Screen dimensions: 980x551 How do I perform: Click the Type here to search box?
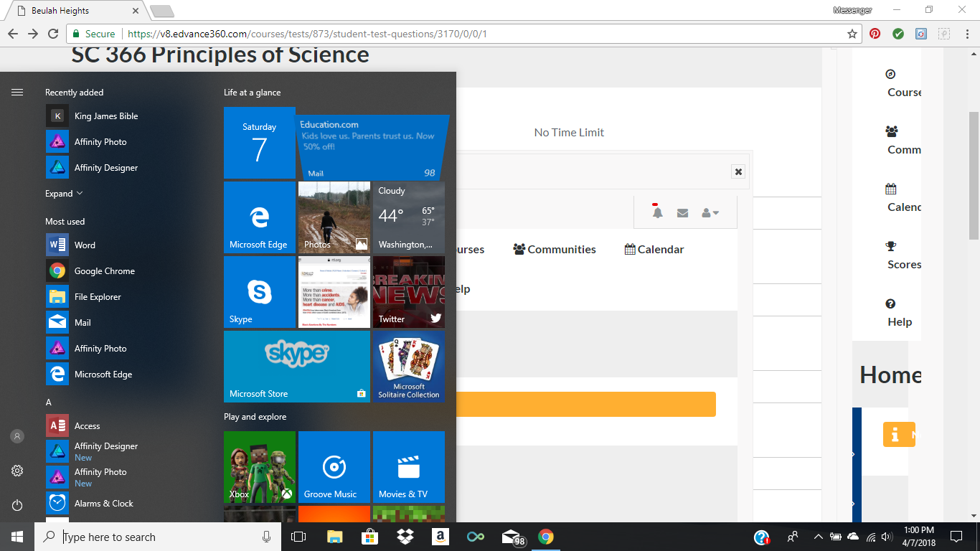(x=158, y=537)
